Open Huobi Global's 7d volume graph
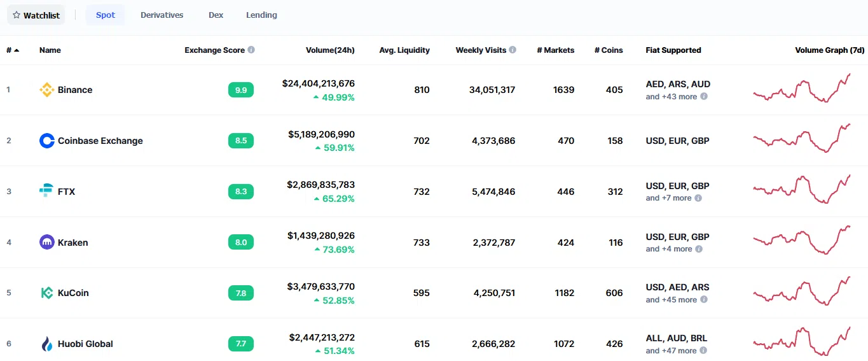The width and height of the screenshot is (868, 361). [x=802, y=341]
